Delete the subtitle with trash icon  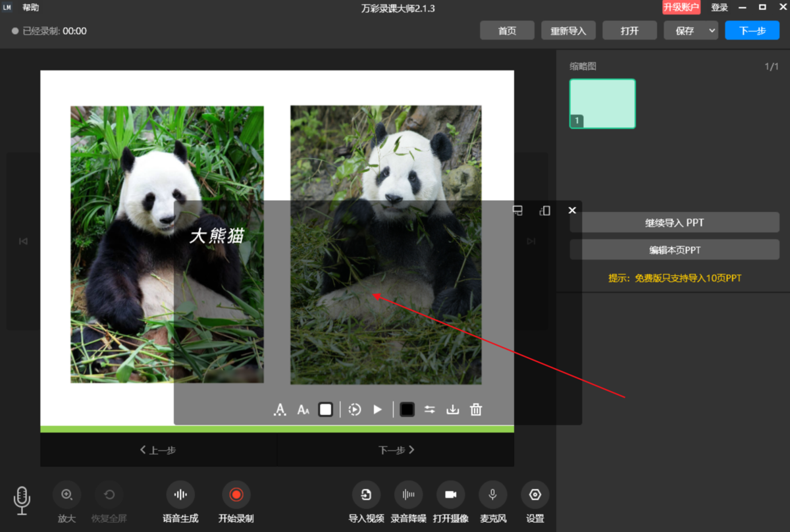[x=476, y=410]
